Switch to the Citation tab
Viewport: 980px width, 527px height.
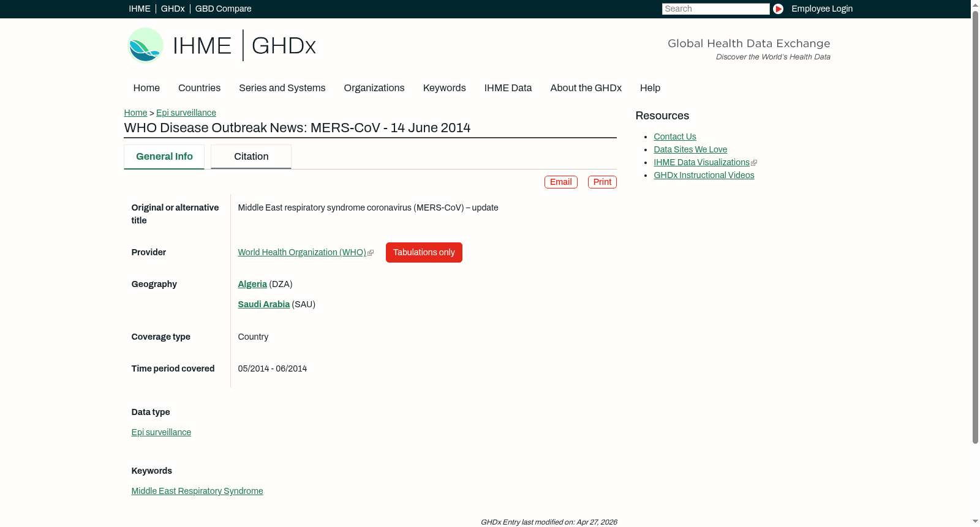click(251, 157)
